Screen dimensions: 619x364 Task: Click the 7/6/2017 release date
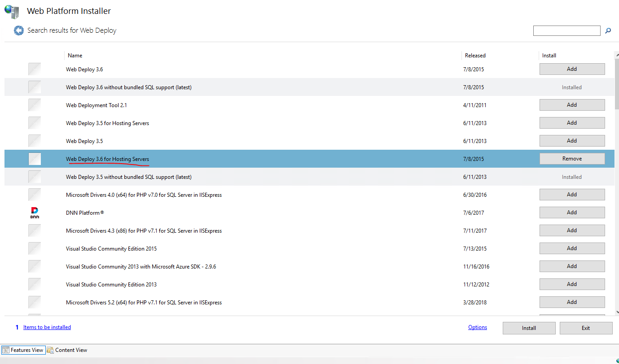click(x=474, y=212)
